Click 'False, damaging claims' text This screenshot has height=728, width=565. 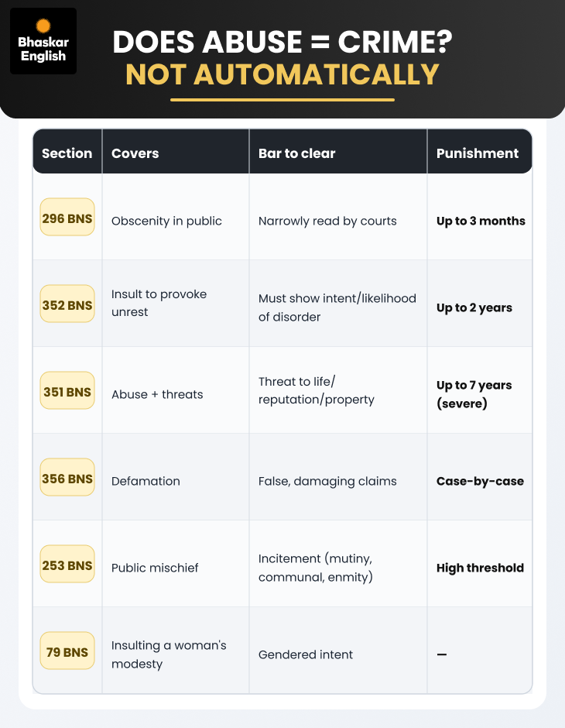pos(327,481)
